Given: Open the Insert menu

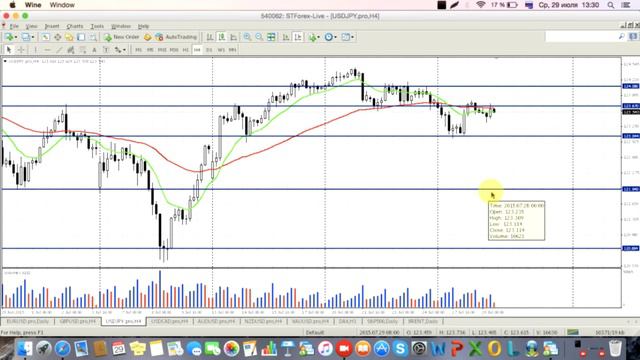Looking at the screenshot, I should click(52, 26).
